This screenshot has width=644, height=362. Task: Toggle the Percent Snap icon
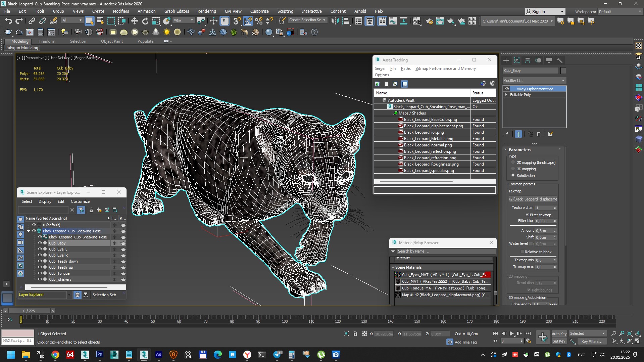coord(259,21)
